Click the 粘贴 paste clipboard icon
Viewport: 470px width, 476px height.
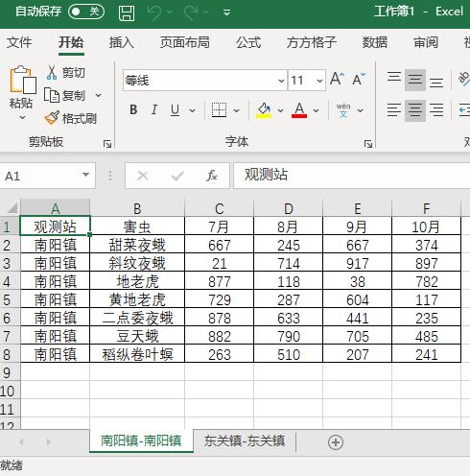[22, 80]
